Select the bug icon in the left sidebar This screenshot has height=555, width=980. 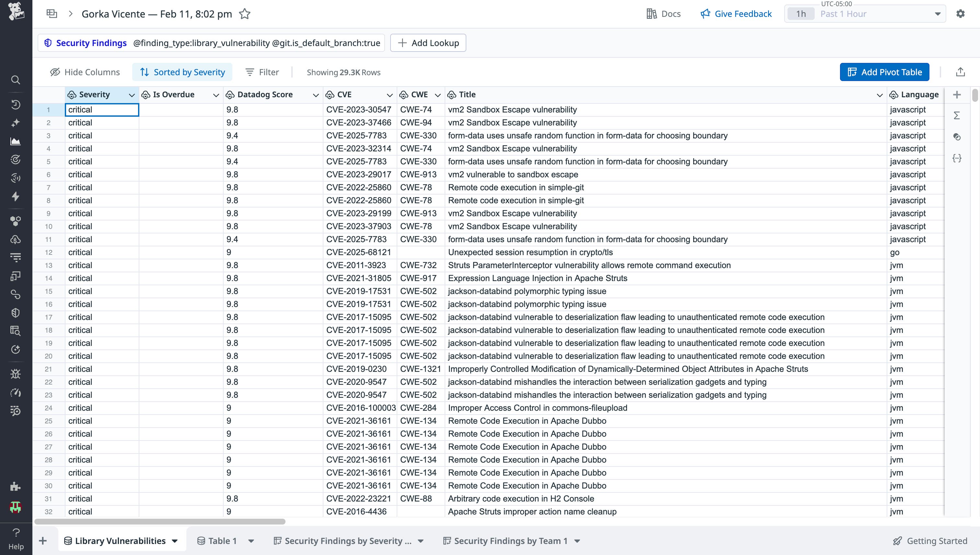pos(15,373)
